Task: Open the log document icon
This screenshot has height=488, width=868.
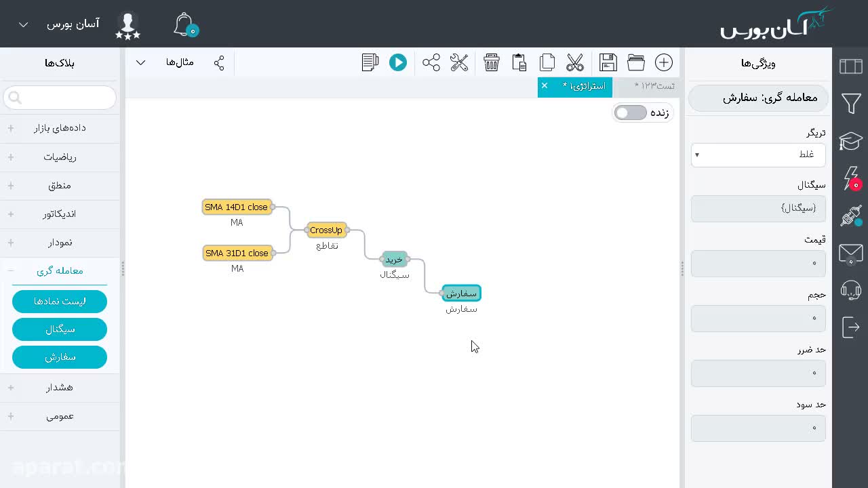Action: point(370,62)
